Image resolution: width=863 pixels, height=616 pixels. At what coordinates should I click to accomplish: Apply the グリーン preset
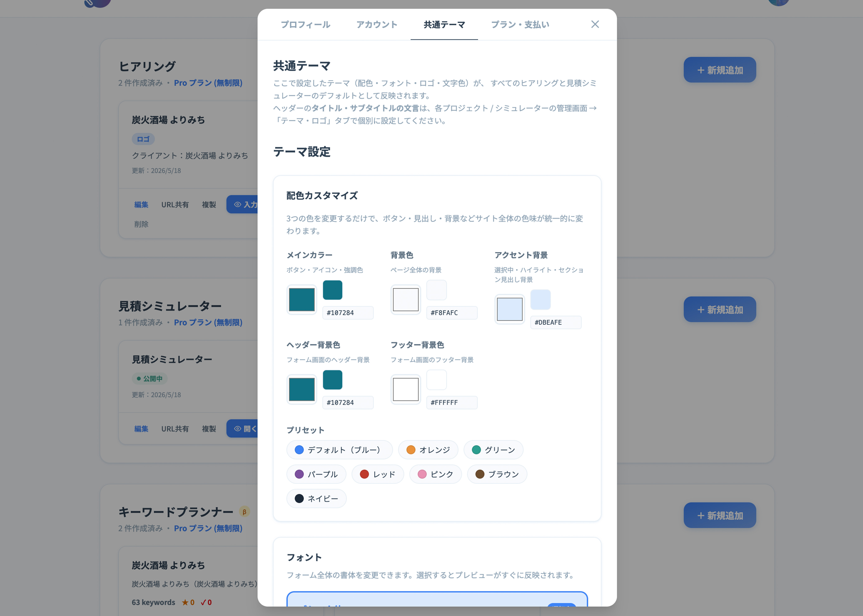[493, 450]
